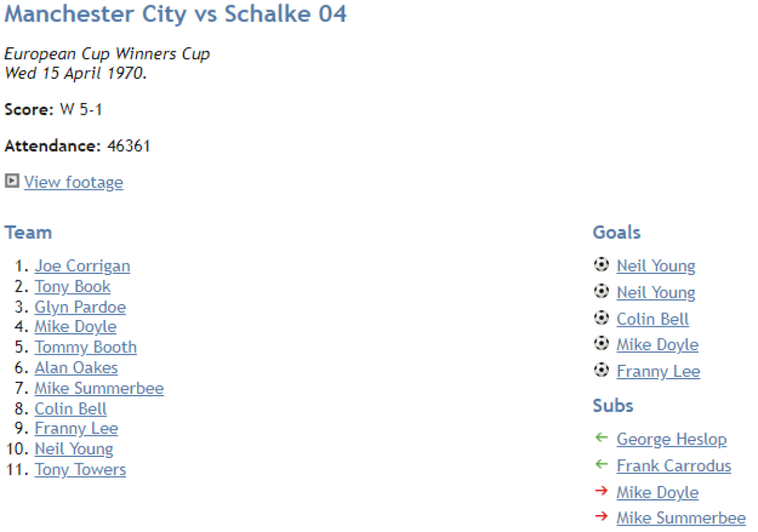The height and width of the screenshot is (532, 758).
Task: Open Tony Towers player link
Action: 80,470
